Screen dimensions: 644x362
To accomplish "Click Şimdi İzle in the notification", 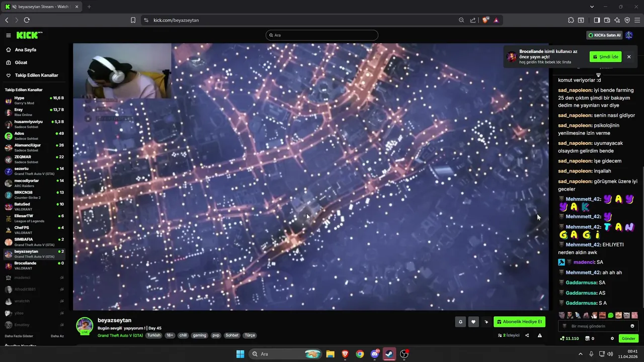I will point(605,57).
